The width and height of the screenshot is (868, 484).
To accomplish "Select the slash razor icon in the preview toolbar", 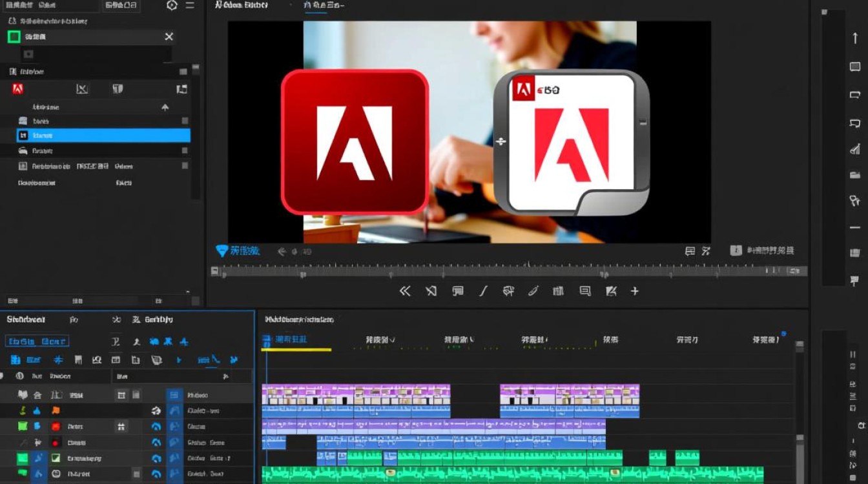I will pos(483,291).
